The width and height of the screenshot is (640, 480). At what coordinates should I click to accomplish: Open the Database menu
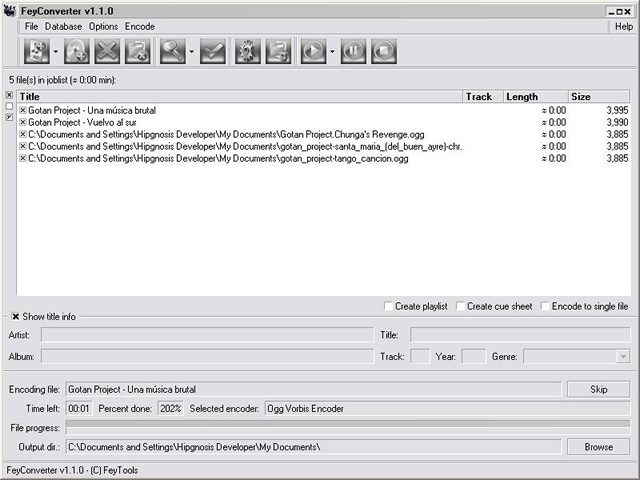63,26
